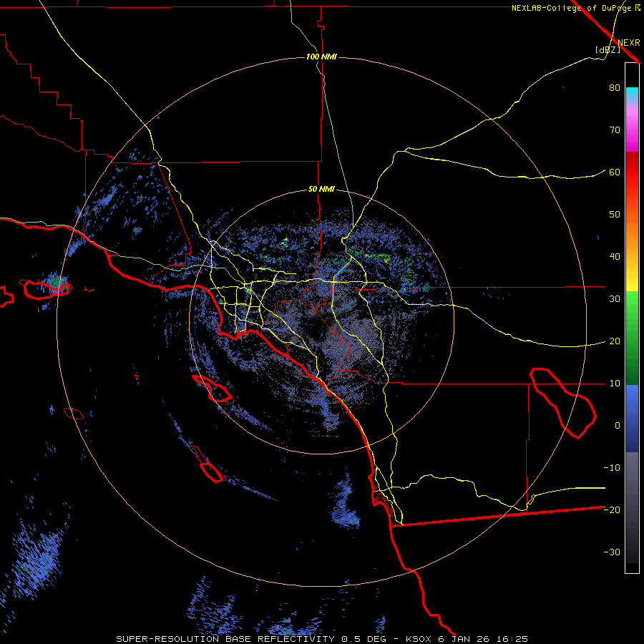
Task: Click the 70 dBZ scale value
Action: point(615,130)
